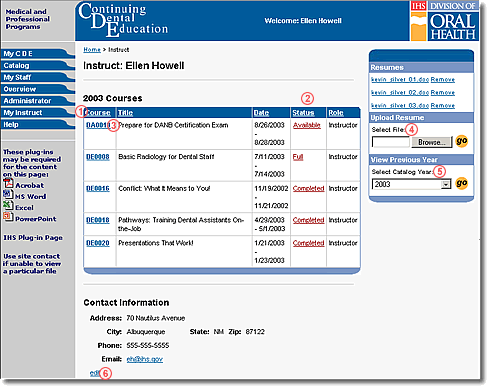Click the Select File input field
Viewport: 488px width, 387px height.
pyautogui.click(x=391, y=142)
